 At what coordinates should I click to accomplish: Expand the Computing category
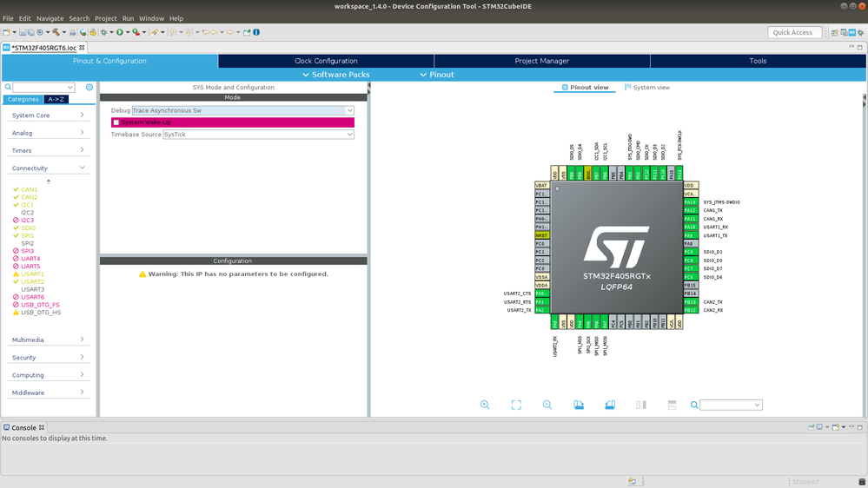click(48, 375)
